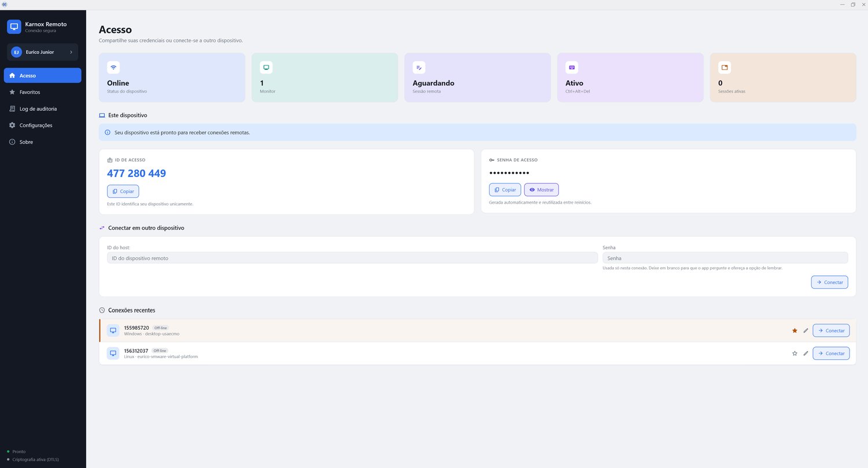
Task: Click the Aguardando session card icon
Action: pos(419,67)
